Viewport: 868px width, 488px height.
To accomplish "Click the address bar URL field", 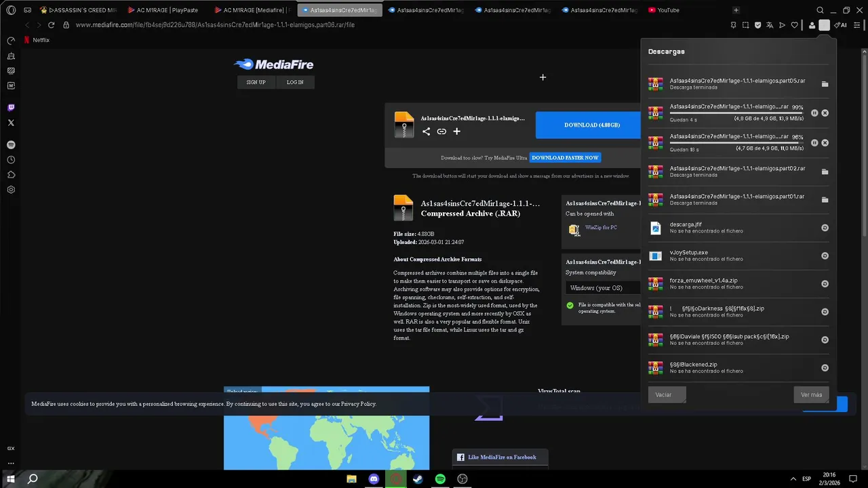I will click(393, 25).
